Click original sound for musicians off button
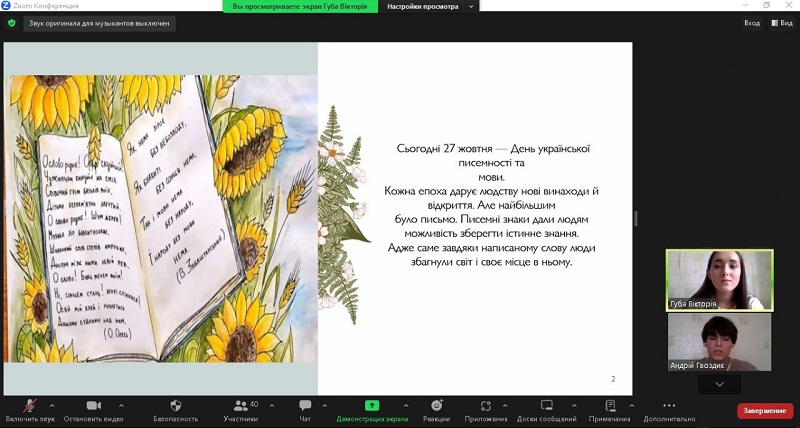Image resolution: width=800 pixels, height=428 pixels. tap(99, 23)
